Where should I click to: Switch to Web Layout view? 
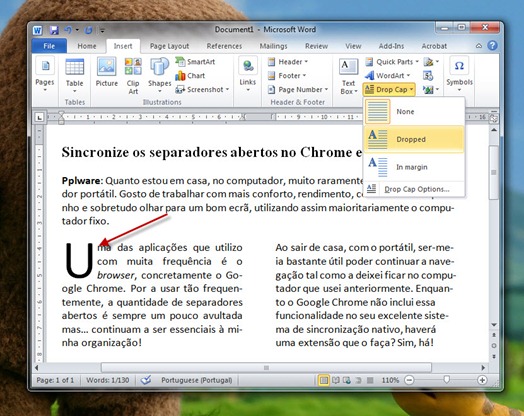tap(347, 380)
